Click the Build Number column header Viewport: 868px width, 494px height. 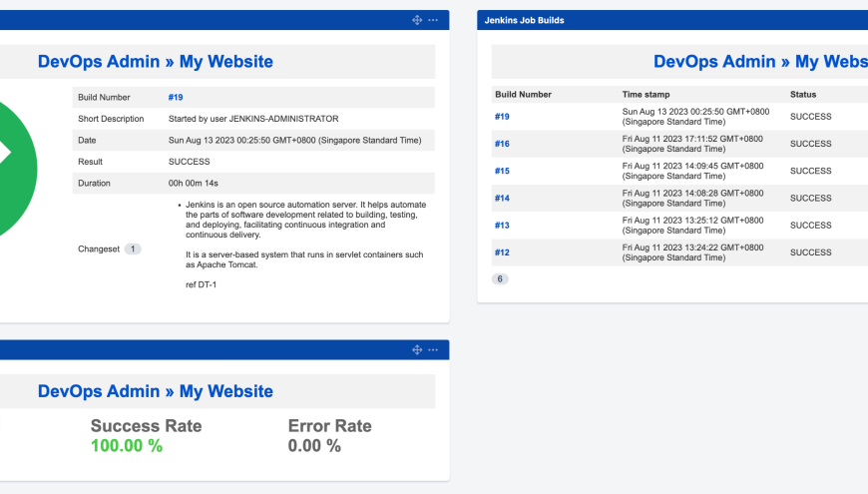[523, 94]
